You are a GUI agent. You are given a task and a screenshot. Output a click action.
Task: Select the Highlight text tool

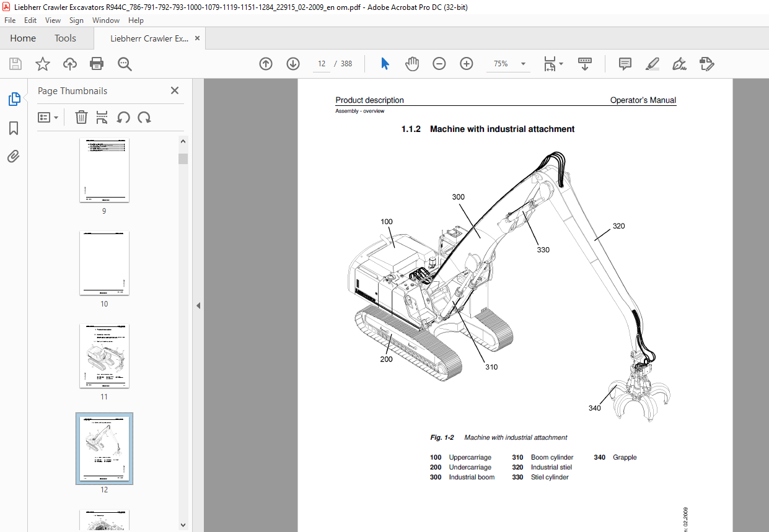(x=653, y=64)
